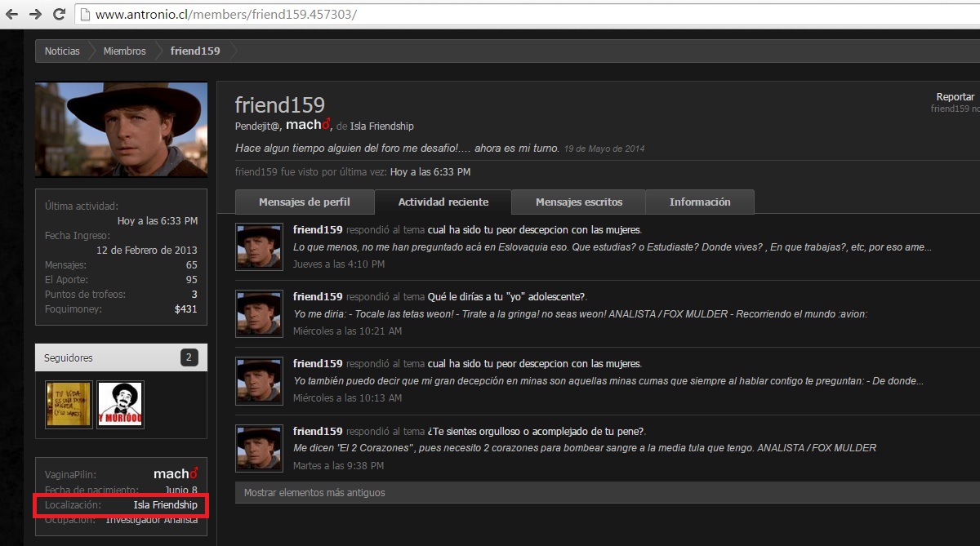Select the Actividad reciente tab
The height and width of the screenshot is (546, 980).
[443, 202]
